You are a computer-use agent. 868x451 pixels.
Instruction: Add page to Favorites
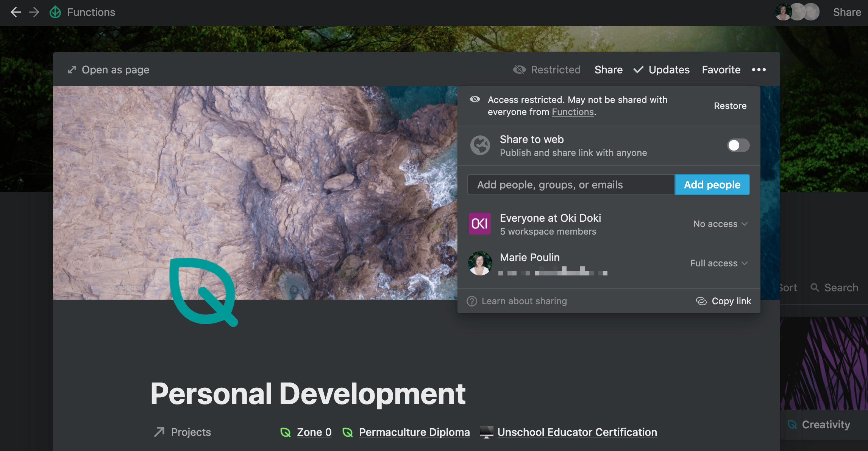pos(721,70)
